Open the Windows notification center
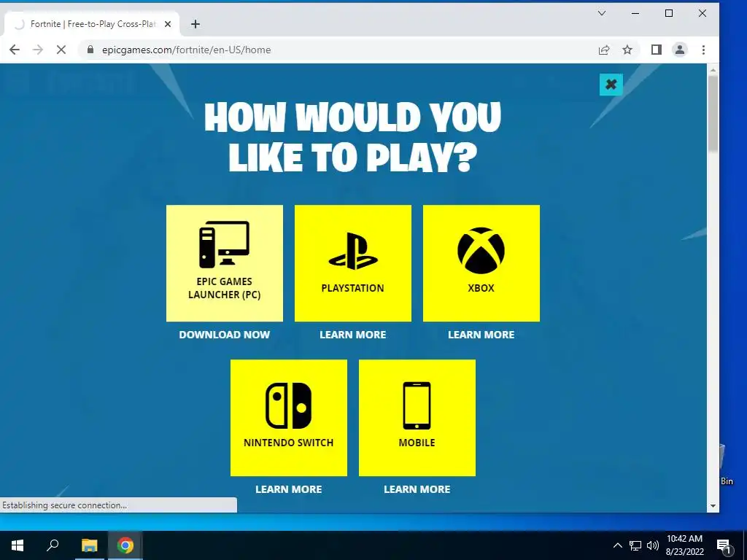 [x=724, y=545]
